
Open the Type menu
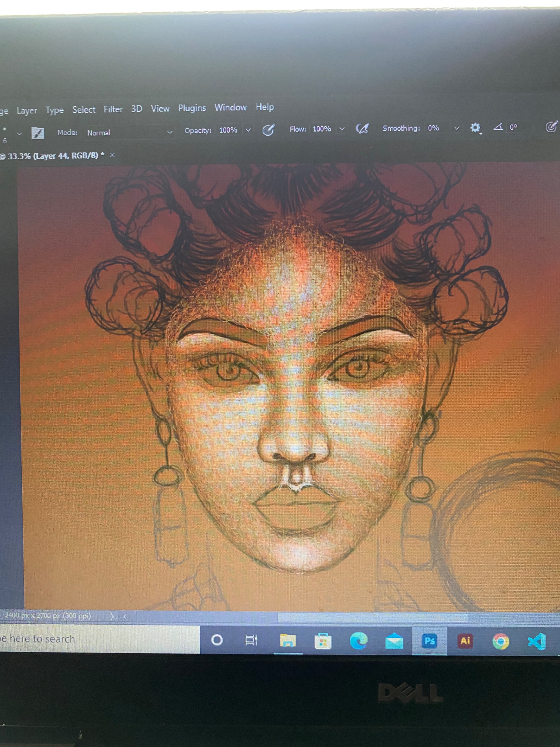(54, 110)
